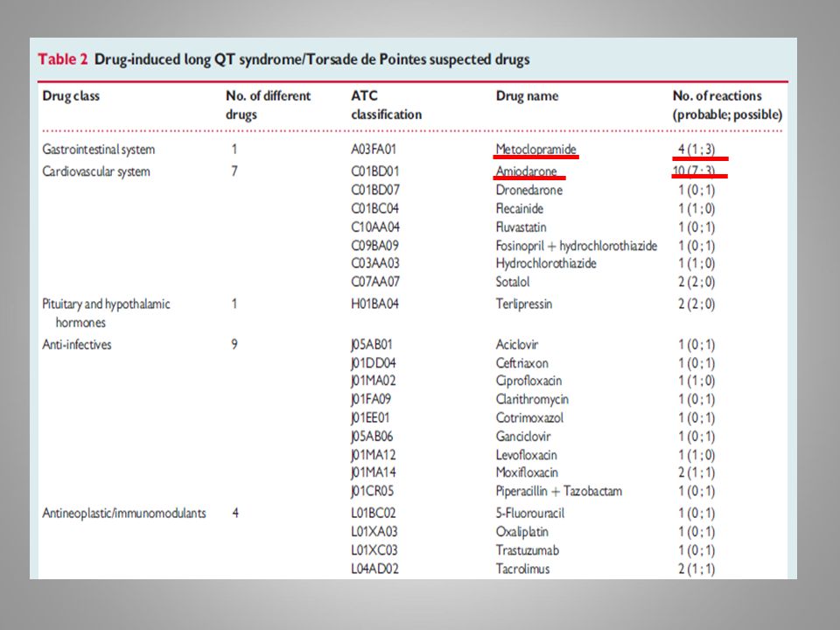Select the drug name 'Ganciclovir'

point(523,437)
